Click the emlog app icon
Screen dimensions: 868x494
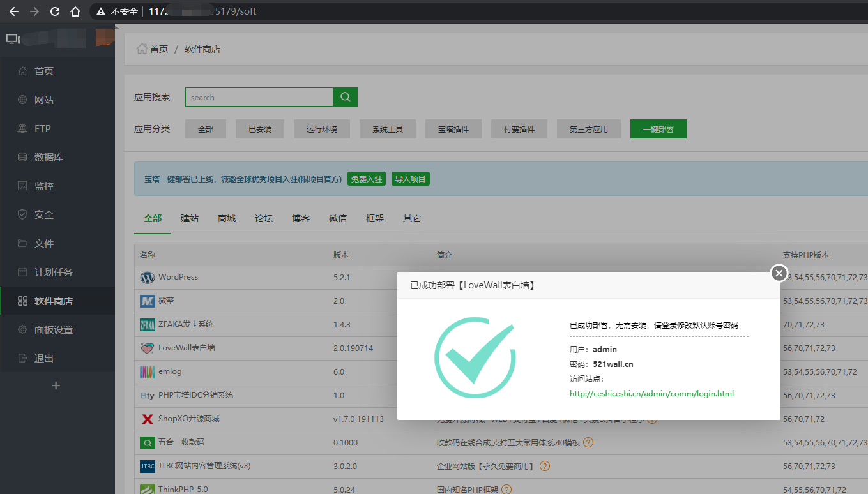[148, 372]
